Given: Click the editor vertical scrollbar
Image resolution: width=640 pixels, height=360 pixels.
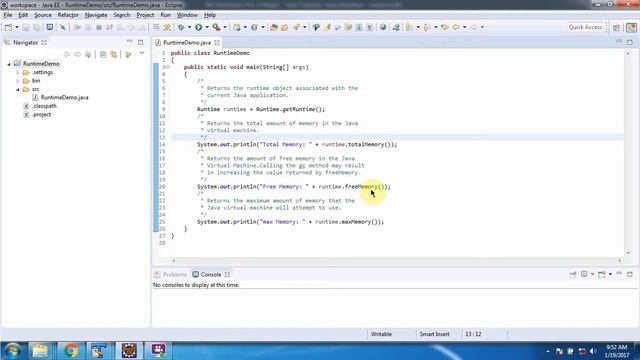Looking at the screenshot, I should [x=628, y=153].
